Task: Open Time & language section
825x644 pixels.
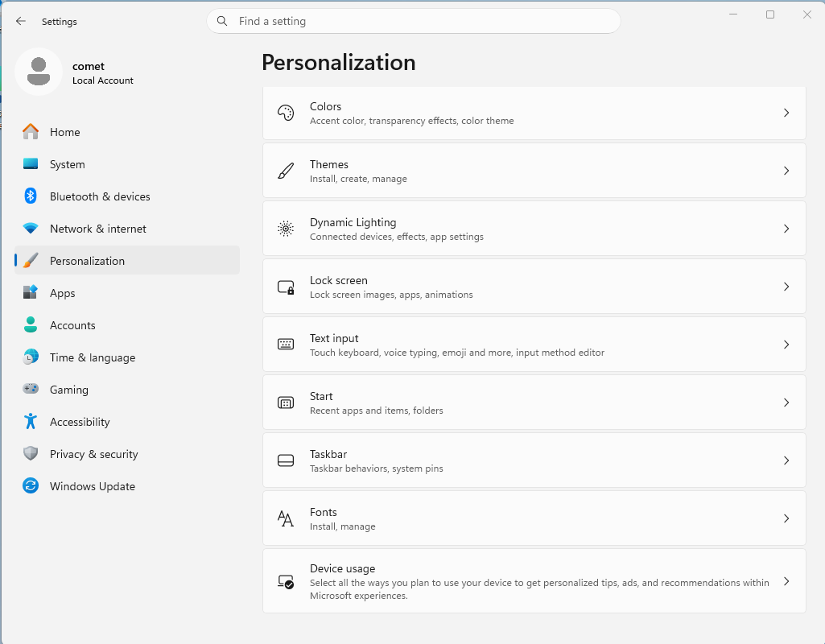Action: coord(127,357)
